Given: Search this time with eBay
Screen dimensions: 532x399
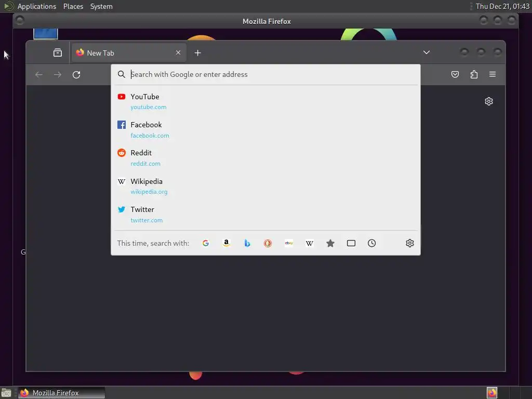Looking at the screenshot, I should pyautogui.click(x=289, y=243).
